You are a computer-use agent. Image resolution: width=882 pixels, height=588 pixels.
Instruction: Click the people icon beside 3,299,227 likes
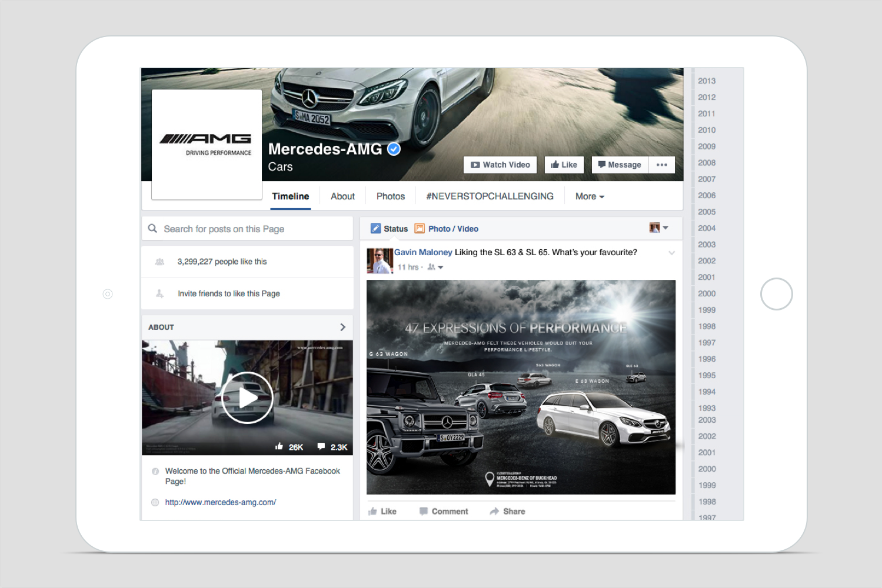[x=159, y=262]
